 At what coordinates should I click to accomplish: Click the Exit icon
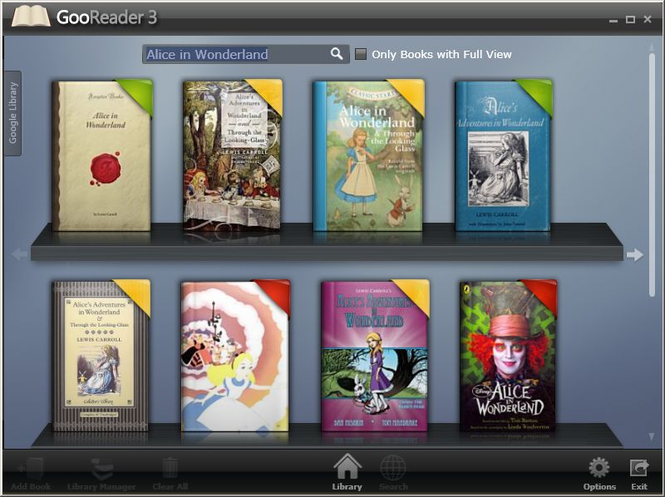(x=639, y=470)
